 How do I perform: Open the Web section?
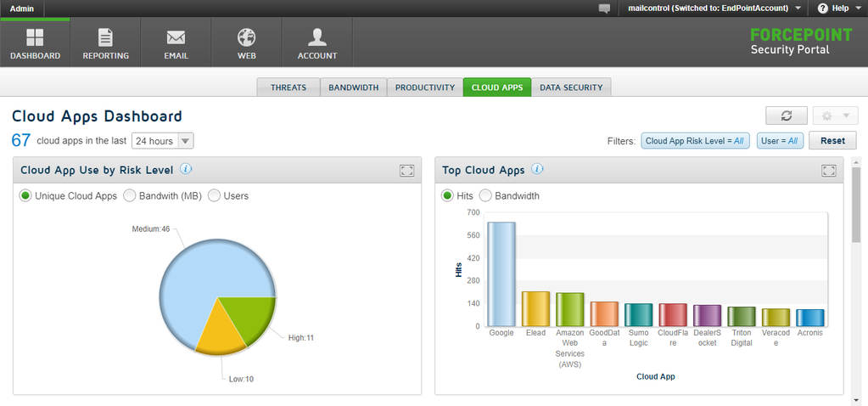[x=246, y=42]
